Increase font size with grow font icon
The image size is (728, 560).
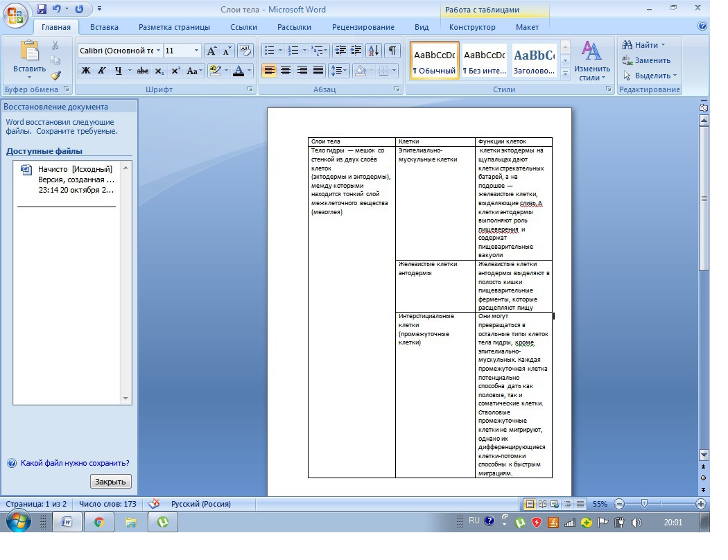211,51
